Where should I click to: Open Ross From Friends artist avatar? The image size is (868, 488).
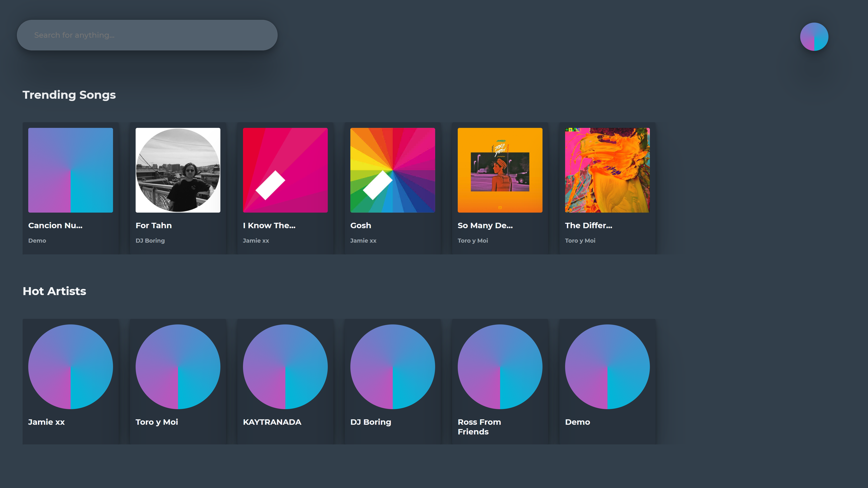pyautogui.click(x=500, y=366)
